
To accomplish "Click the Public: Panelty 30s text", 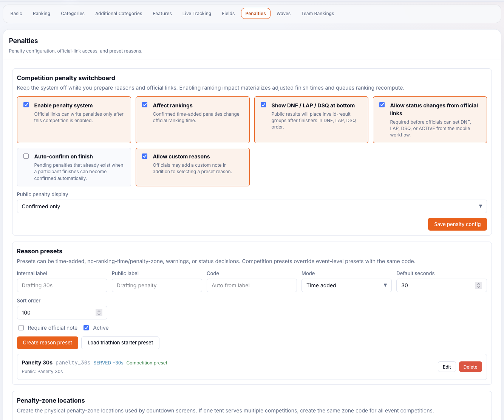I will 42,372.
